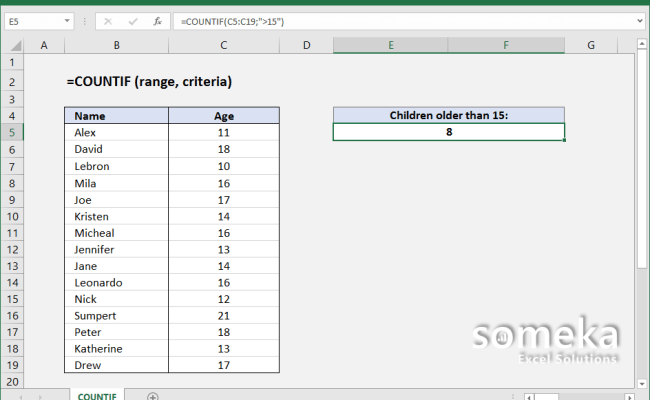Click the vertical scrollbar up arrow
The width and height of the screenshot is (650, 400).
click(642, 43)
